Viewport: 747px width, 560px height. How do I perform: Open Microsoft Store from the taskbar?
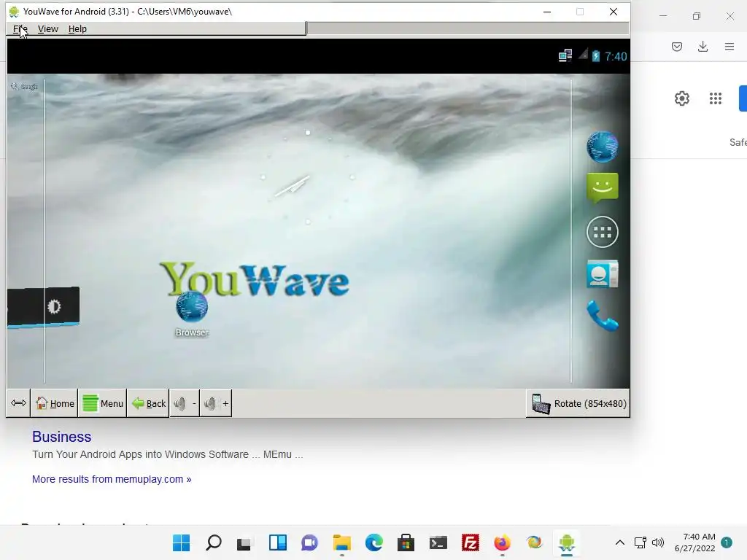[406, 542]
